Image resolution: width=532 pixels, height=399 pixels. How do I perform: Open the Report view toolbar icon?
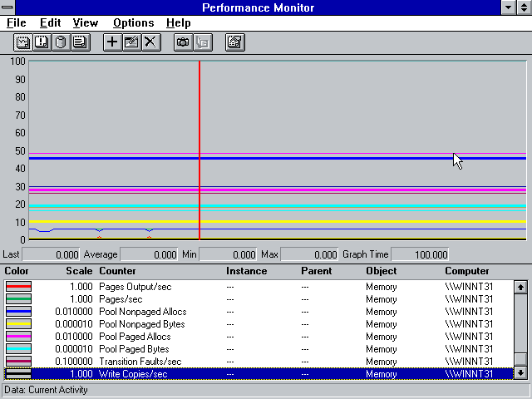[x=81, y=42]
